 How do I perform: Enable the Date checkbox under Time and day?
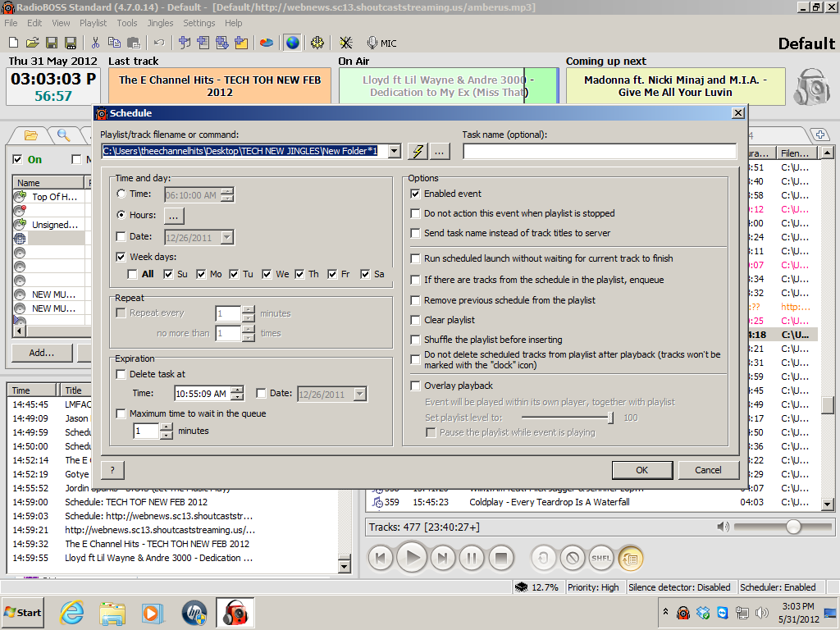tap(121, 236)
